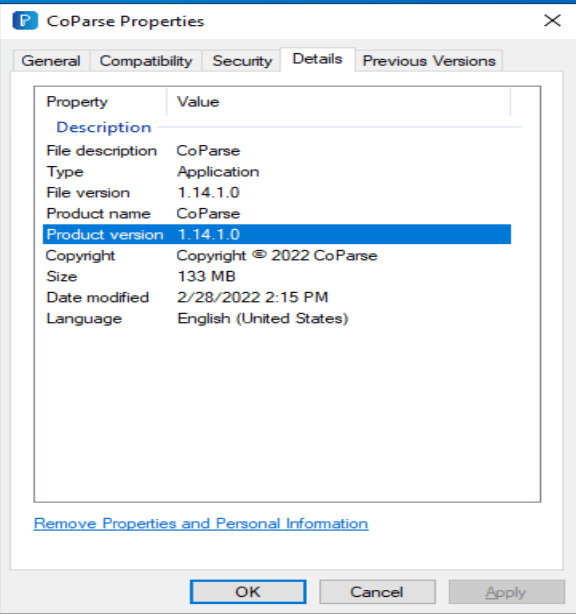The width and height of the screenshot is (576, 614).
Task: Switch to the General tab
Action: tap(51, 61)
